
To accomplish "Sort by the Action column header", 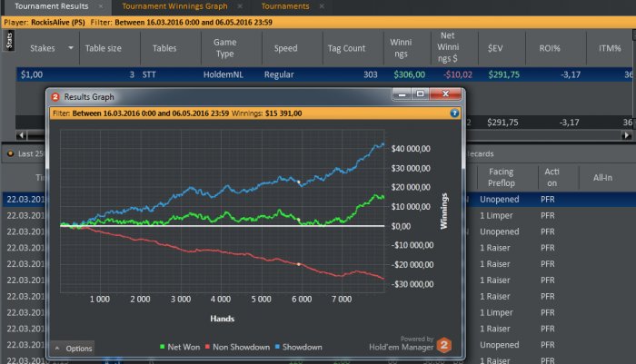I will point(552,177).
